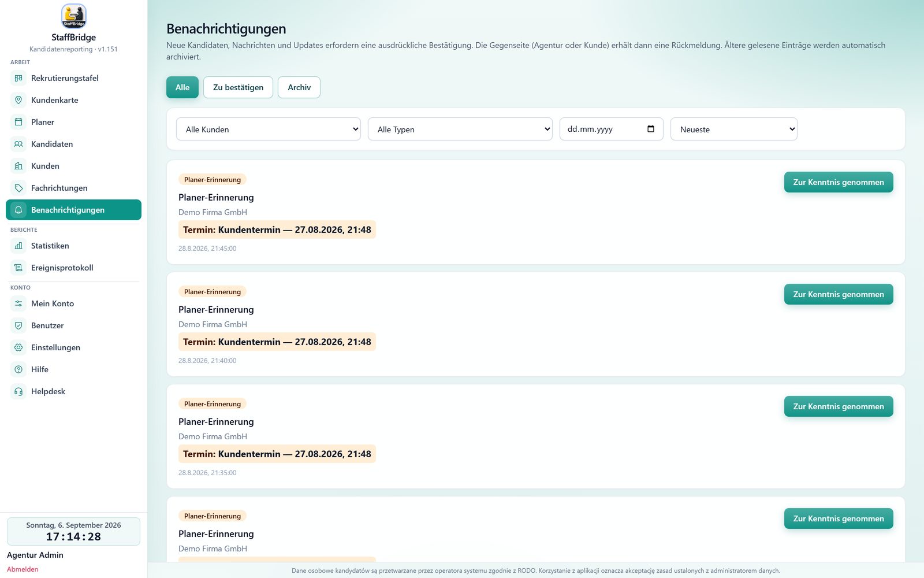Open Hilfe question mark icon
Image resolution: width=924 pixels, height=578 pixels.
tap(18, 369)
